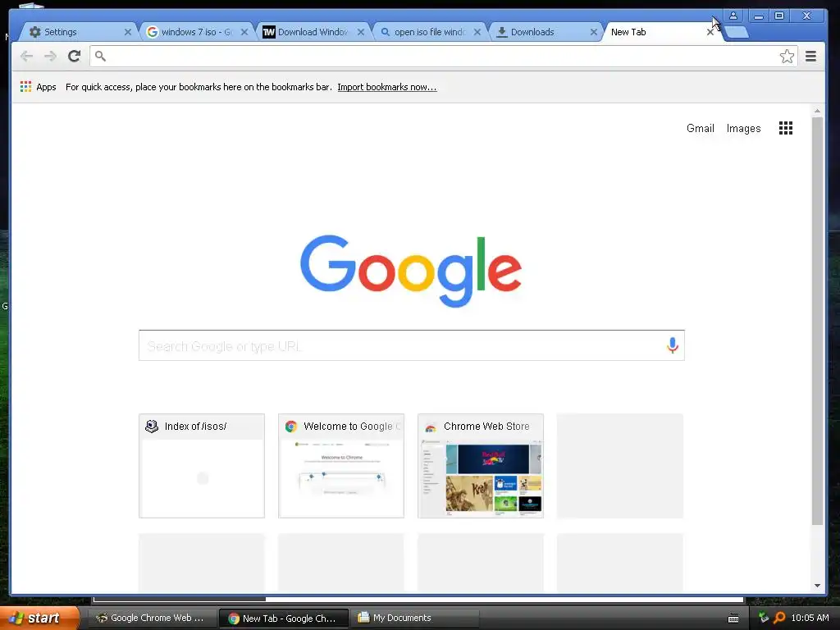
Task: Open the Apps shortcut in bookmarks bar
Action: point(38,87)
